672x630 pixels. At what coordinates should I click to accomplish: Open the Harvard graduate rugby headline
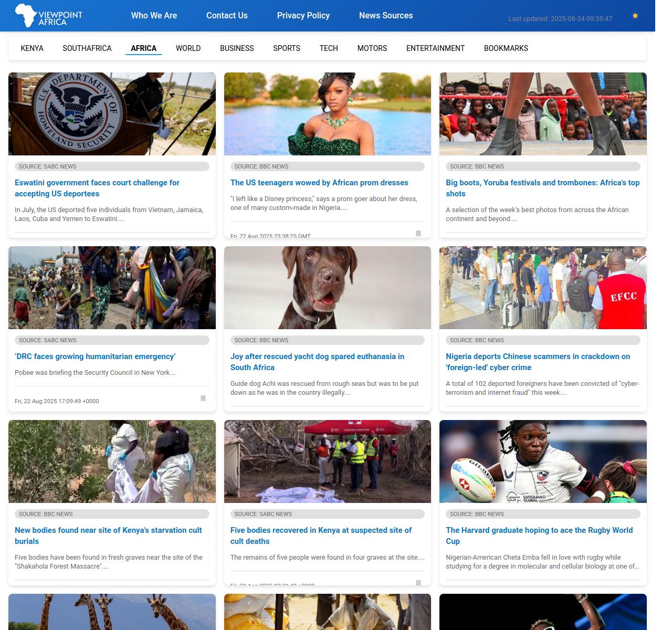coord(539,535)
